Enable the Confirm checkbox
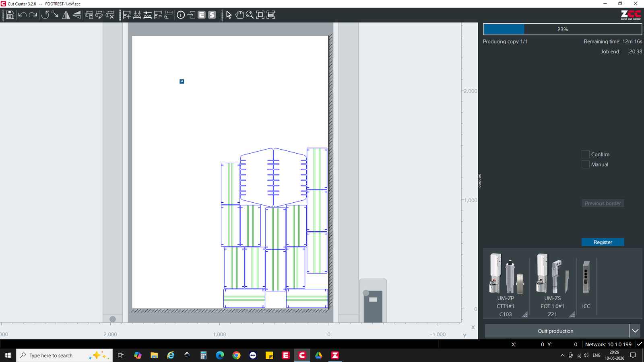The width and height of the screenshot is (644, 362). click(x=585, y=154)
